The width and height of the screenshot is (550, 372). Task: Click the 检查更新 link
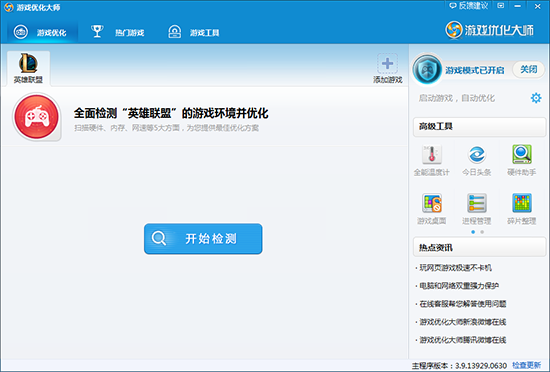coord(526,365)
